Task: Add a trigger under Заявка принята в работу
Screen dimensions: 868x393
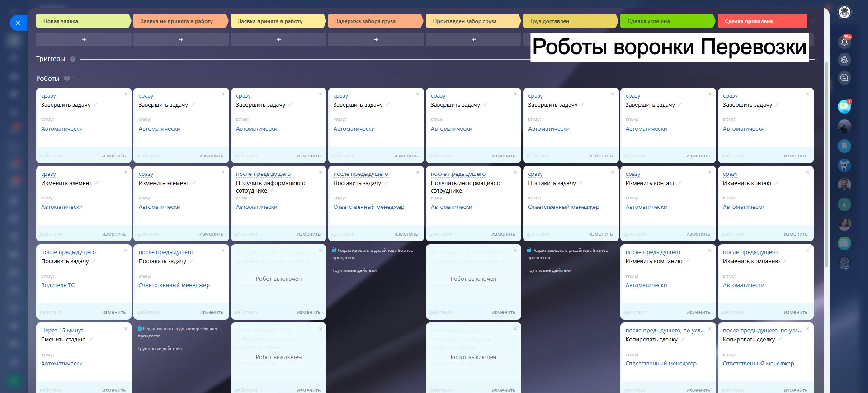Action: pos(278,39)
